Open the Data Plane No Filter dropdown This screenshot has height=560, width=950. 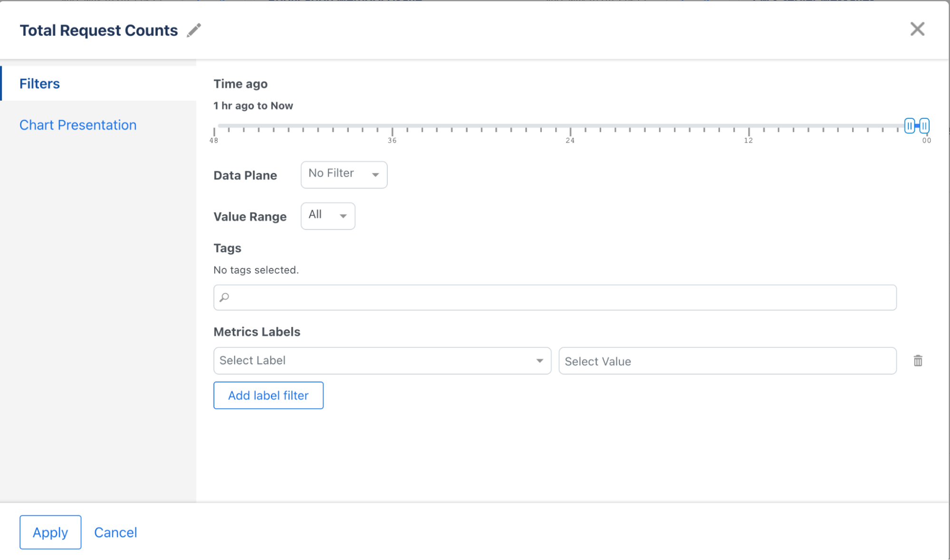click(x=343, y=174)
